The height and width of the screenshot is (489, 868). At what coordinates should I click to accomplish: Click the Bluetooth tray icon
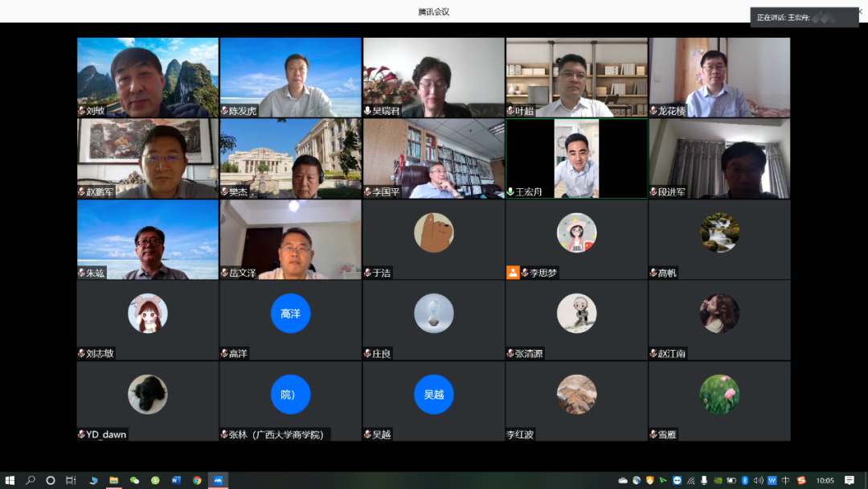pos(745,480)
